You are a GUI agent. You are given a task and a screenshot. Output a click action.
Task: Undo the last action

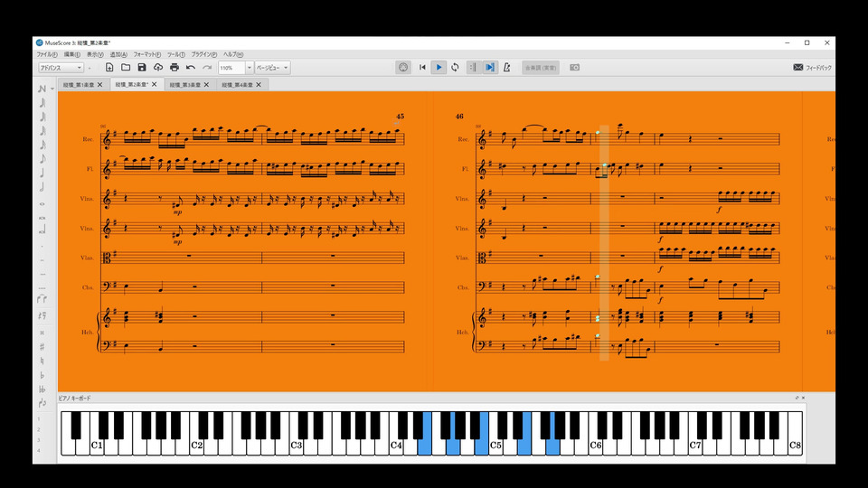[x=191, y=68]
